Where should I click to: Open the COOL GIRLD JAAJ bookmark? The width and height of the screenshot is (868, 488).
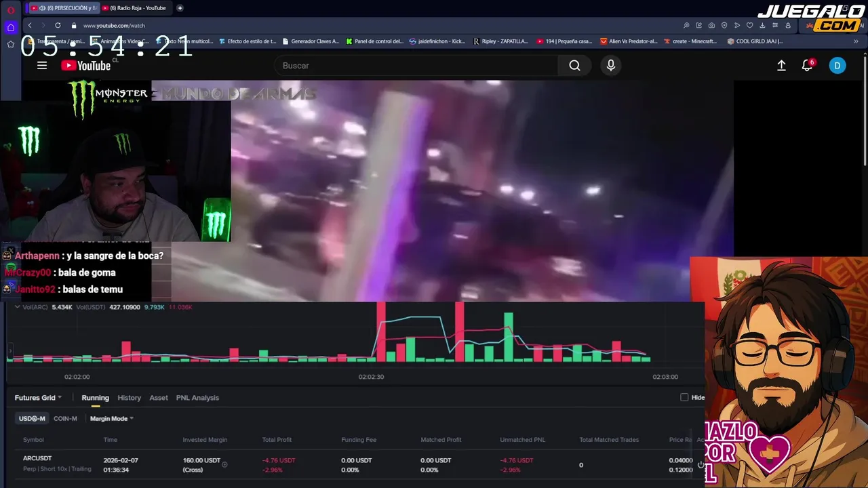[755, 41]
